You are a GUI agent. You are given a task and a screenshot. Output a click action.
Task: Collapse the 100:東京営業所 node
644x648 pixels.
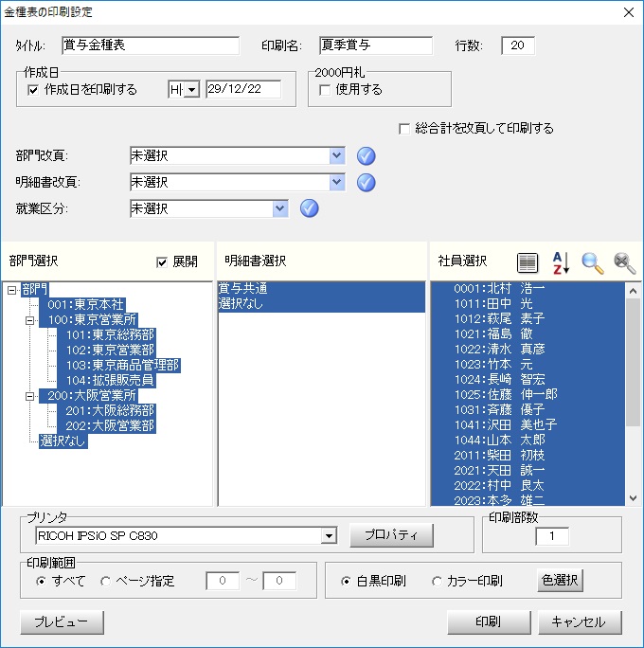(x=29, y=320)
